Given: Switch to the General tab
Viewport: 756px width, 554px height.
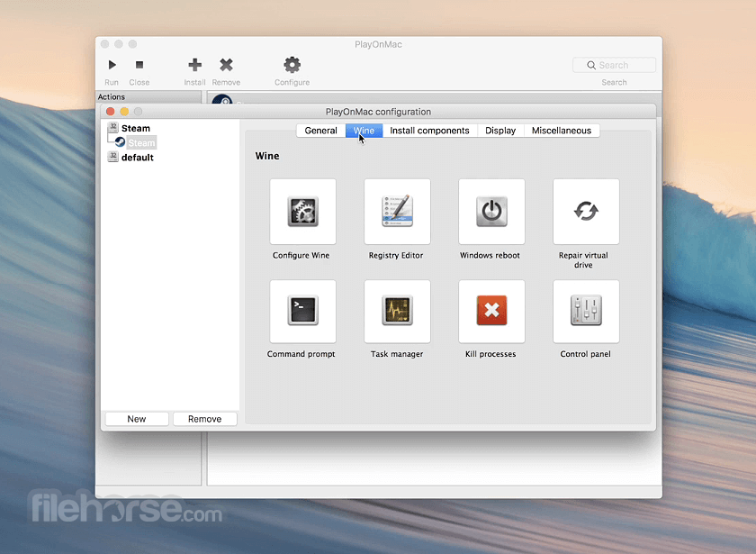Looking at the screenshot, I should (x=320, y=131).
